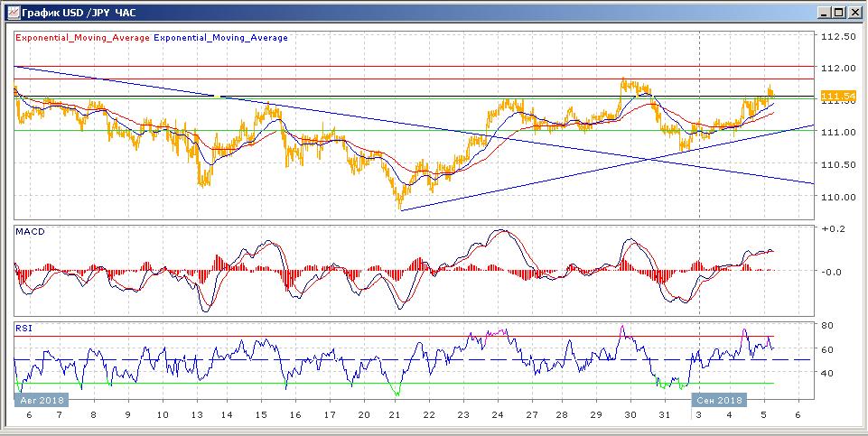Click the 80 RSI scale label
The width and height of the screenshot is (868, 436).
[x=828, y=325]
